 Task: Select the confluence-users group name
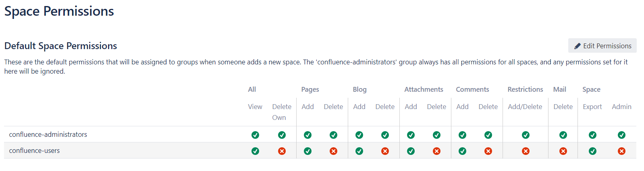tap(34, 150)
